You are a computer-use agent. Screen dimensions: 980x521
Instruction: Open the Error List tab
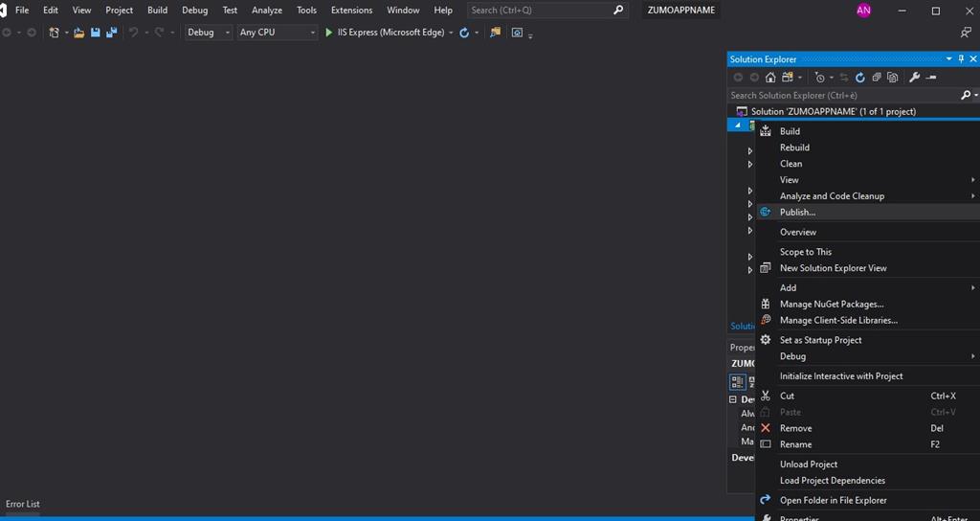tap(23, 504)
